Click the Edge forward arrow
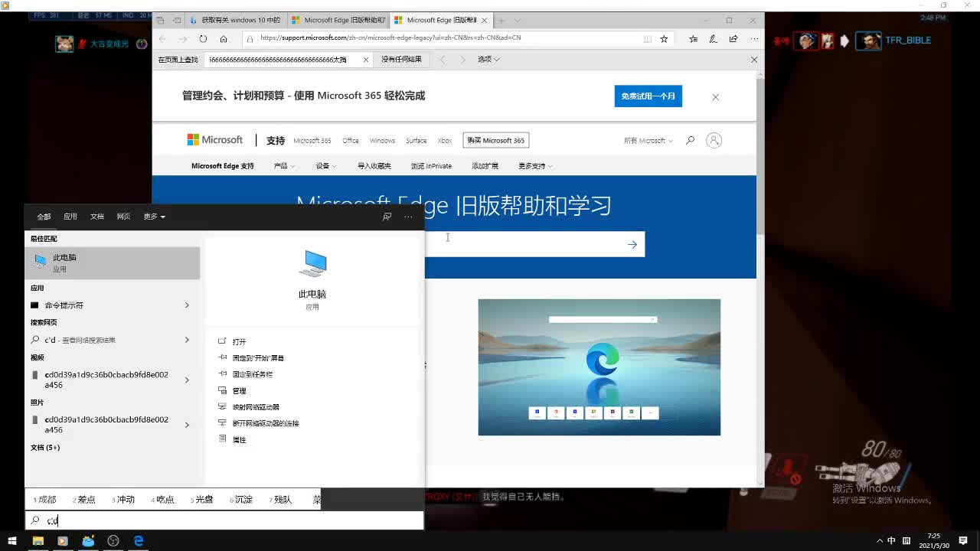 (182, 38)
